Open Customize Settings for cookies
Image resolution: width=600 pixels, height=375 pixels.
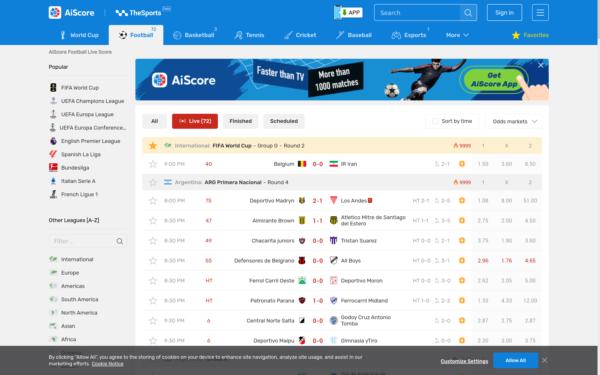(x=464, y=361)
